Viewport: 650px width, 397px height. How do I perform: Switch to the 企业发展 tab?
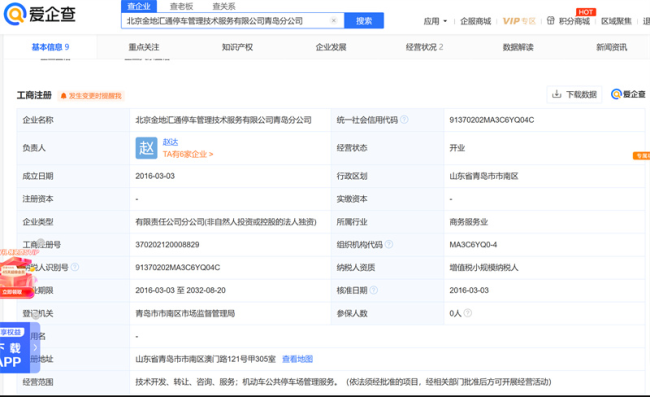[x=331, y=47]
